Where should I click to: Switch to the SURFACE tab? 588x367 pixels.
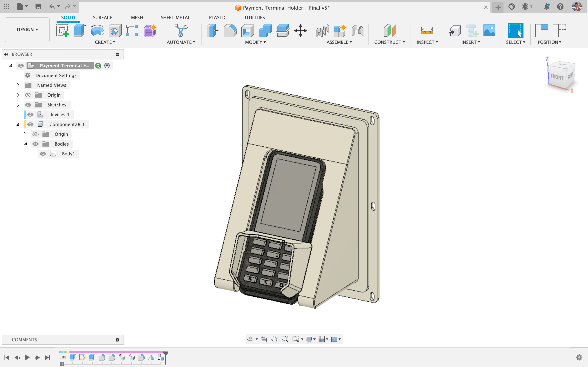102,18
